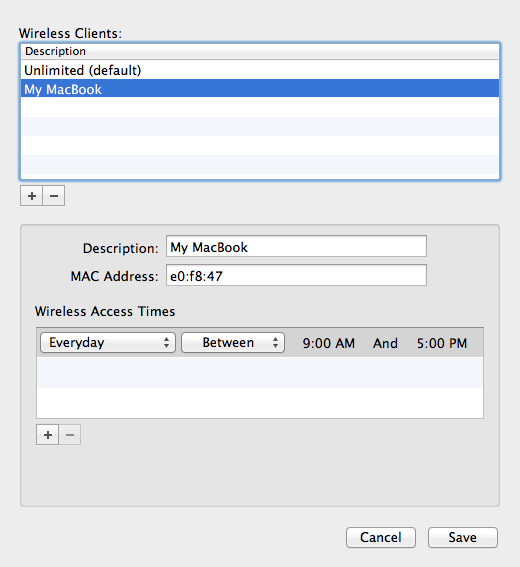Remove selected wireless client with minus
The width and height of the screenshot is (520, 567).
coord(54,196)
